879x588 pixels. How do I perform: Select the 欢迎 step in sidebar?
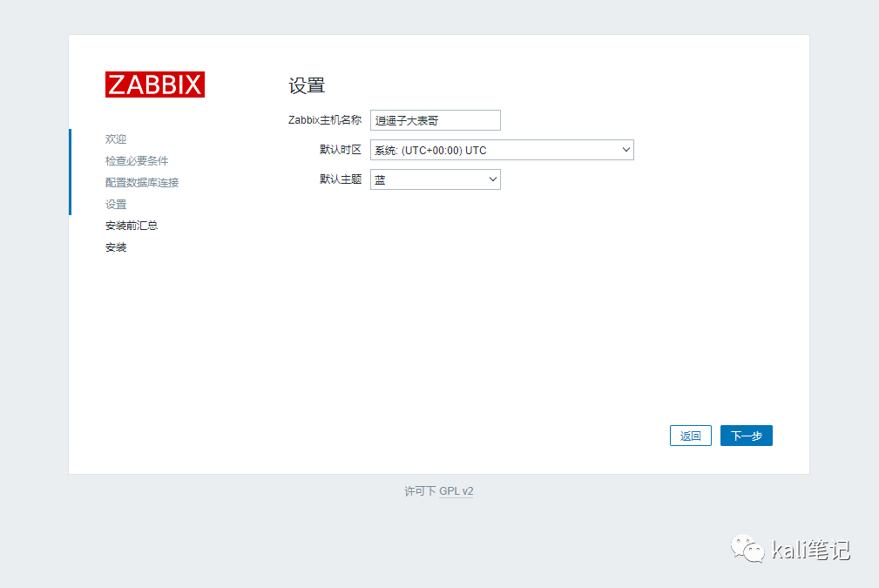116,139
